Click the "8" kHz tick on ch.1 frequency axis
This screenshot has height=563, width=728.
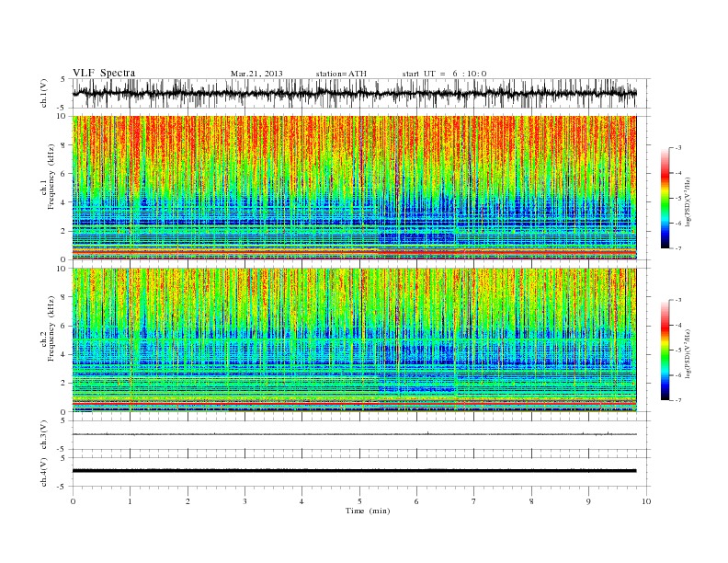coord(64,145)
